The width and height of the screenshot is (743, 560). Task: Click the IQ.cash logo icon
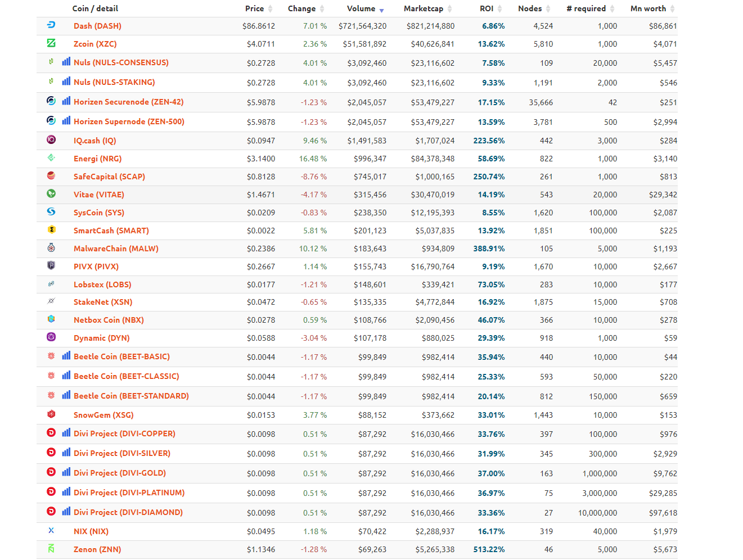tap(51, 139)
